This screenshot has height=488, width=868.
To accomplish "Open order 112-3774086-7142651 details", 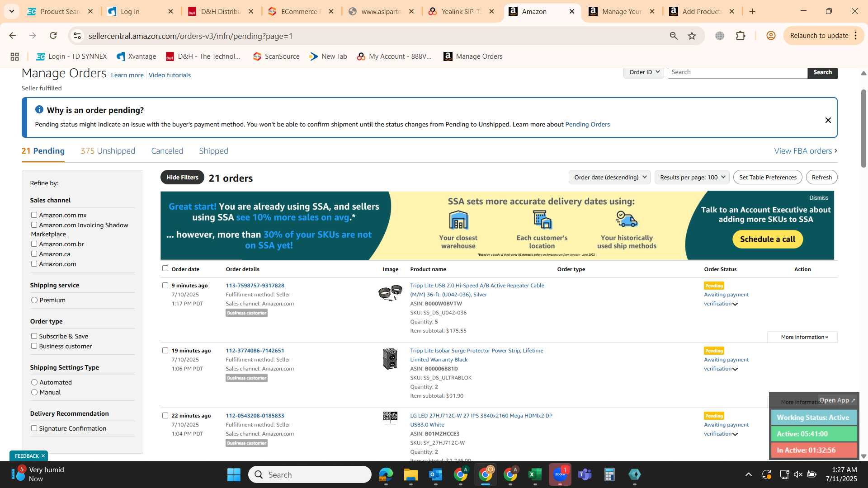I will [x=255, y=351].
